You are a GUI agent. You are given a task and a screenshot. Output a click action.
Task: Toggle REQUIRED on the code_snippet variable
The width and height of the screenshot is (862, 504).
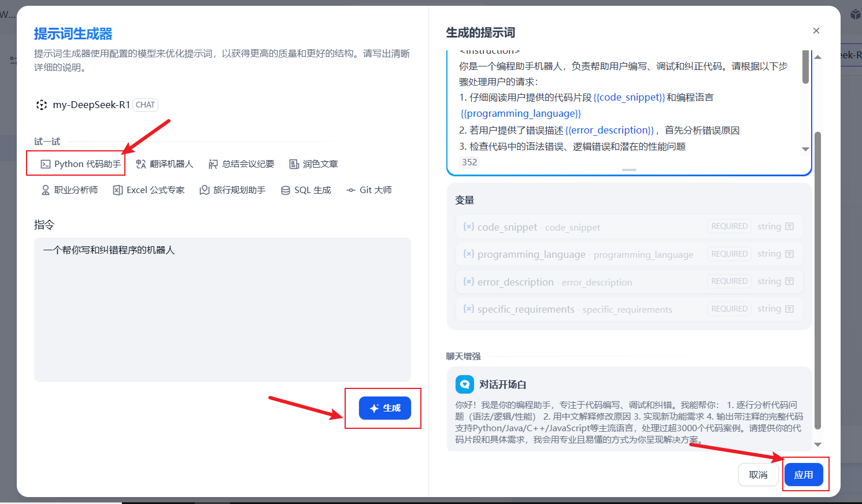729,226
